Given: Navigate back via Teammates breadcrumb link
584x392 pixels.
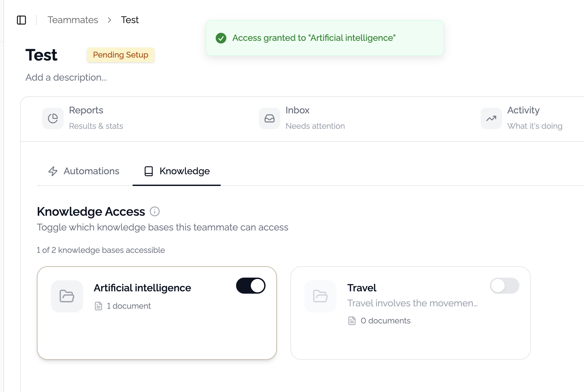Looking at the screenshot, I should [73, 20].
